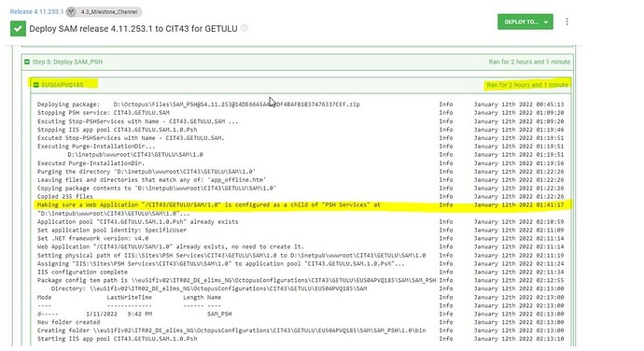Open the three-dot overflow menu

click(567, 21)
